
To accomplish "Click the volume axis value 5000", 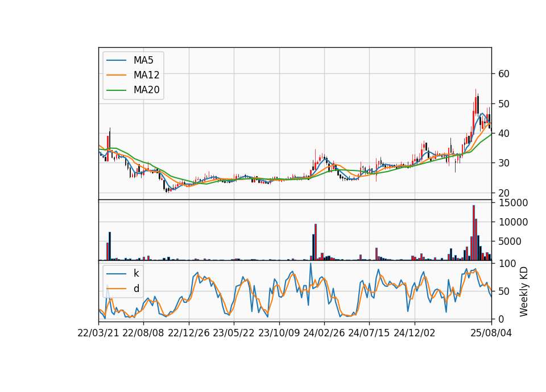I will [x=510, y=241].
